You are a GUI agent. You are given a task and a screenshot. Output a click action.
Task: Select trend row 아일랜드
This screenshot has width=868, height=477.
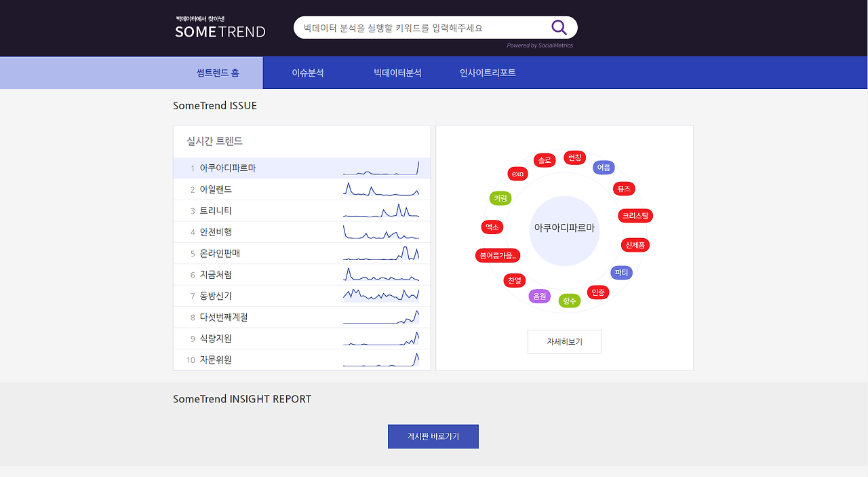tap(302, 189)
